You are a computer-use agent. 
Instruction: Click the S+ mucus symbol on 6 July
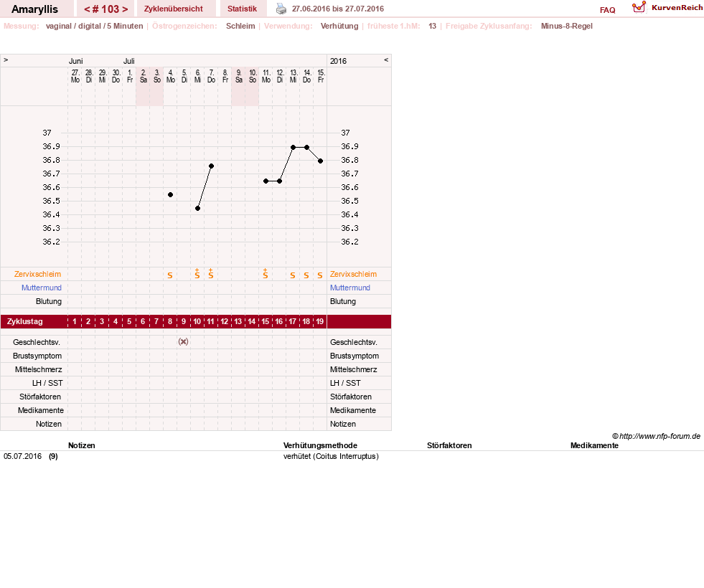197,274
